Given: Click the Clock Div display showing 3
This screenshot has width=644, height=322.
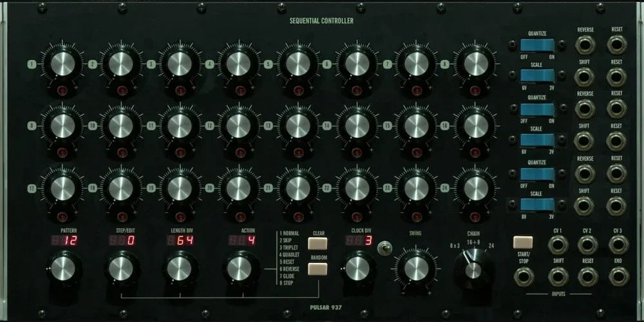Looking at the screenshot, I should click(x=359, y=240).
